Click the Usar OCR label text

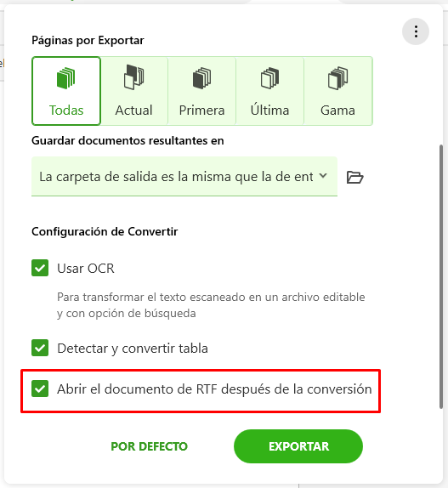pyautogui.click(x=86, y=269)
